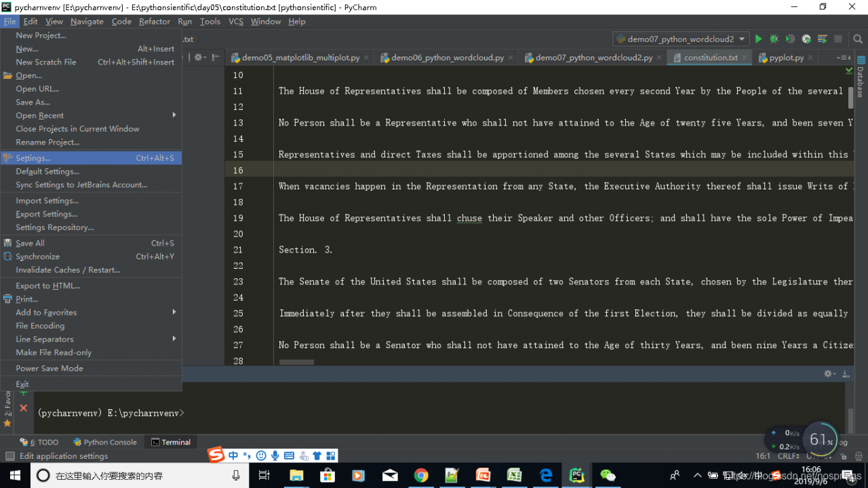Viewport: 868px width, 488px height.
Task: Switch to demo05_matplotlib_multiplot.py tab
Action: point(300,58)
